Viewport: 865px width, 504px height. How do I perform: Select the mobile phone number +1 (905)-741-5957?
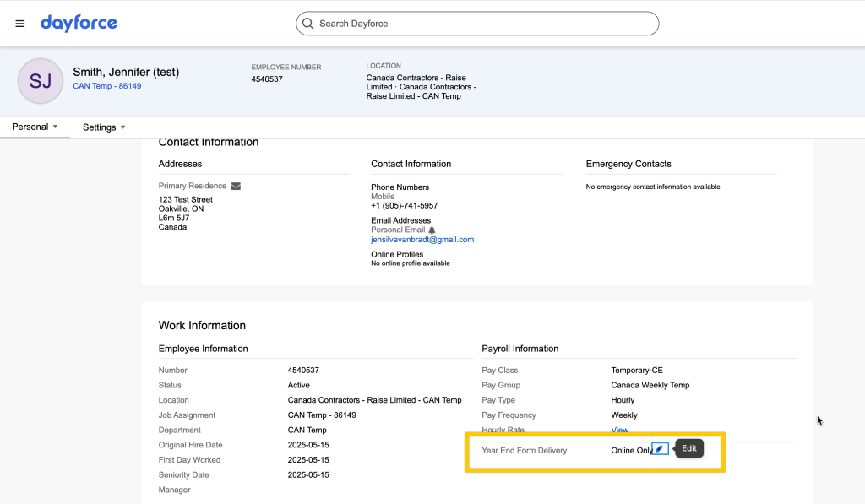click(404, 206)
